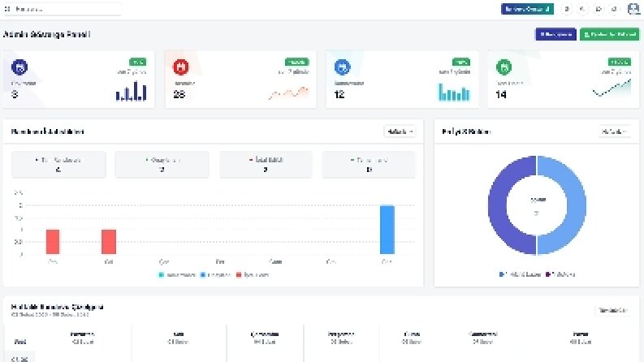Image resolution: width=644 pixels, height=362 pixels.
Task: Click the light blue half of the donut chart
Action: (576, 205)
